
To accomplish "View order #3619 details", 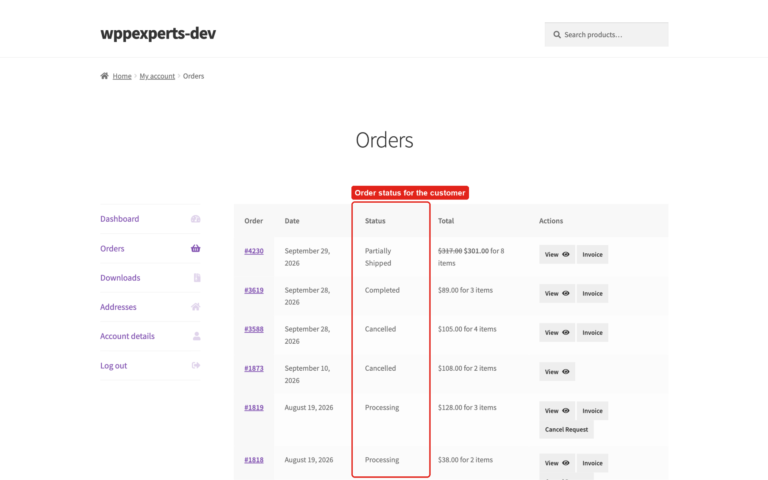I will 557,293.
